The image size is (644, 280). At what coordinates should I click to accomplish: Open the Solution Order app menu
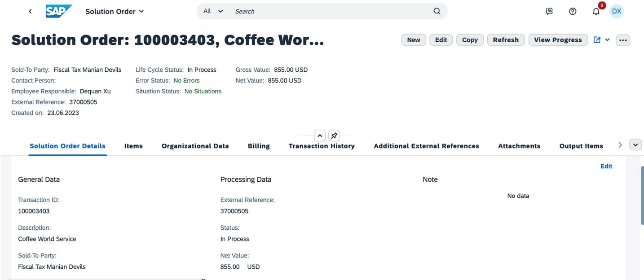pos(115,11)
